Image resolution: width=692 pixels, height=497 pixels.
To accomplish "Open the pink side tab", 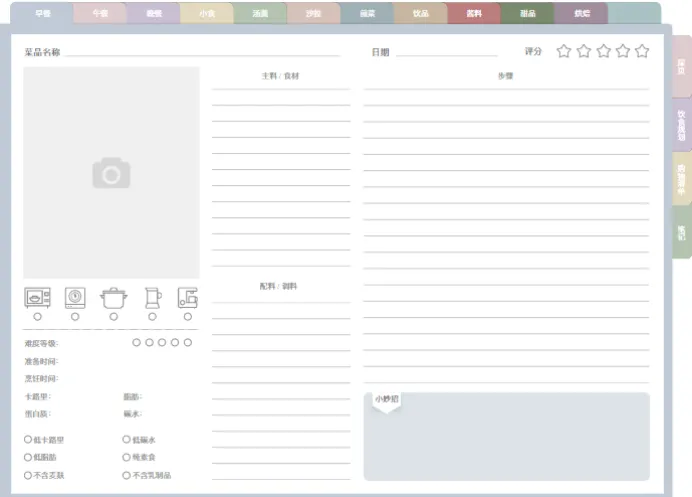I will [682, 67].
